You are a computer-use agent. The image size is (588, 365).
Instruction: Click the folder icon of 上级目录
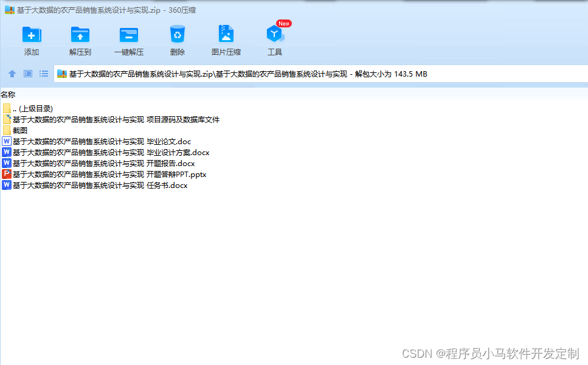[7, 109]
